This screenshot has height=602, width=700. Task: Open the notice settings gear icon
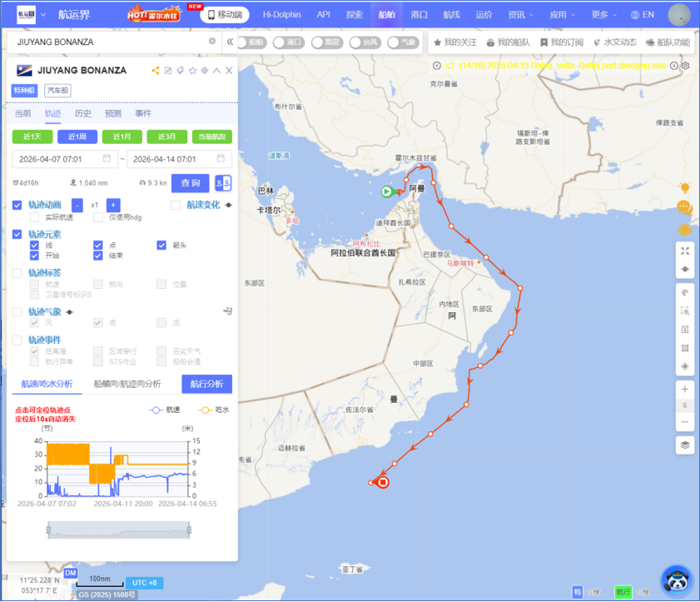pyautogui.click(x=686, y=66)
